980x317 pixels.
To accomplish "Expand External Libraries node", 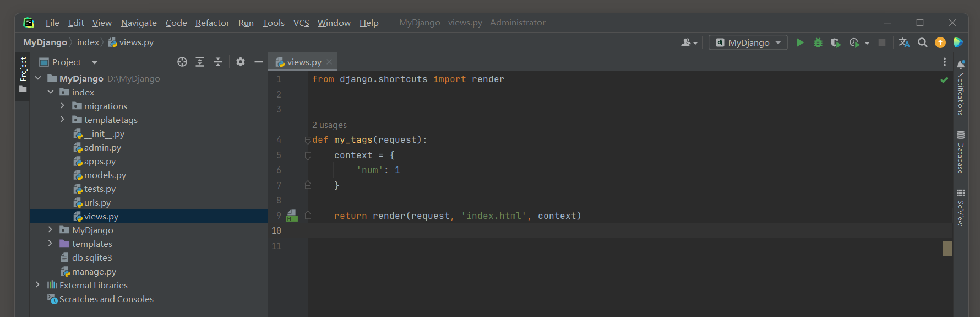I will tap(37, 284).
